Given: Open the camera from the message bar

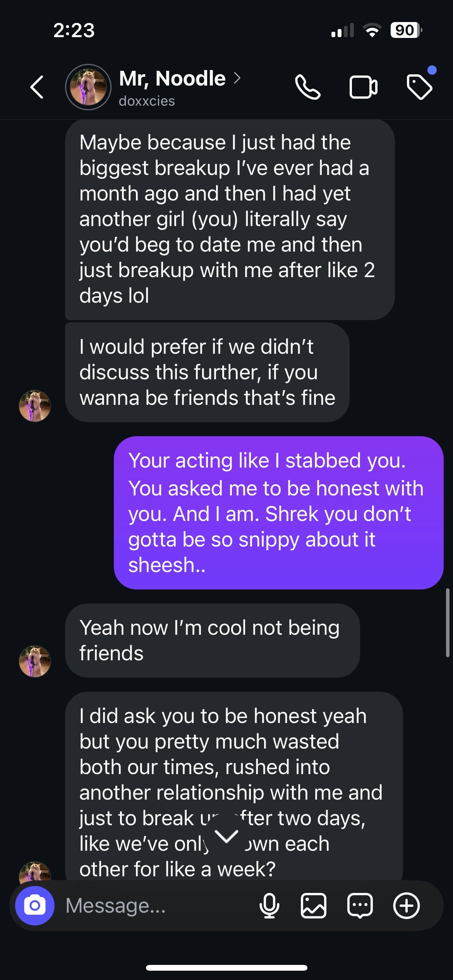Looking at the screenshot, I should [x=35, y=905].
